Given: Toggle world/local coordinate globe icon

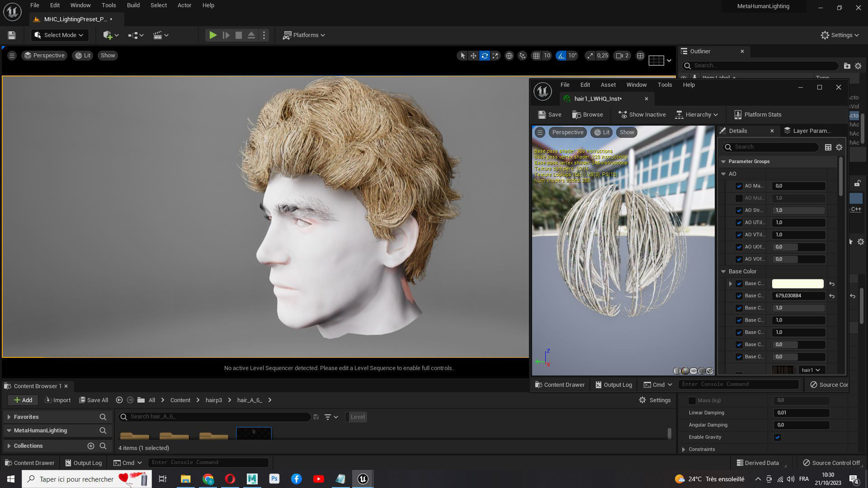Looking at the screenshot, I should pyautogui.click(x=509, y=56).
